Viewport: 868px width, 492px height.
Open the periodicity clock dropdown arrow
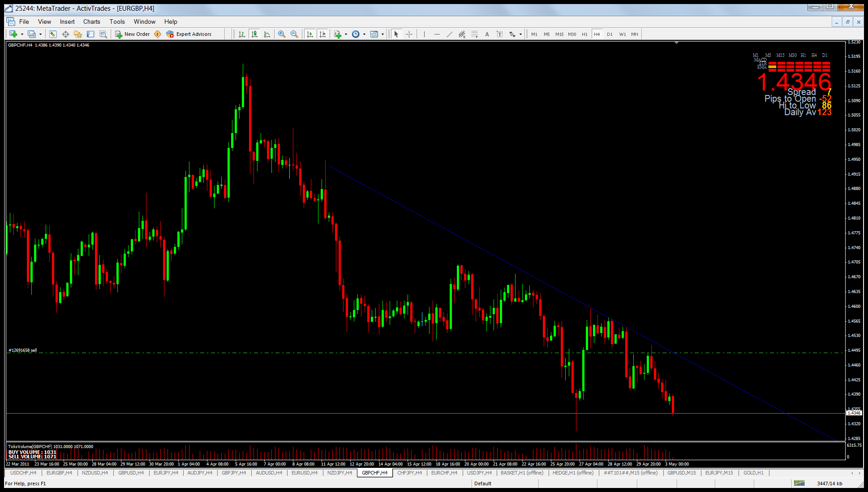(x=364, y=34)
